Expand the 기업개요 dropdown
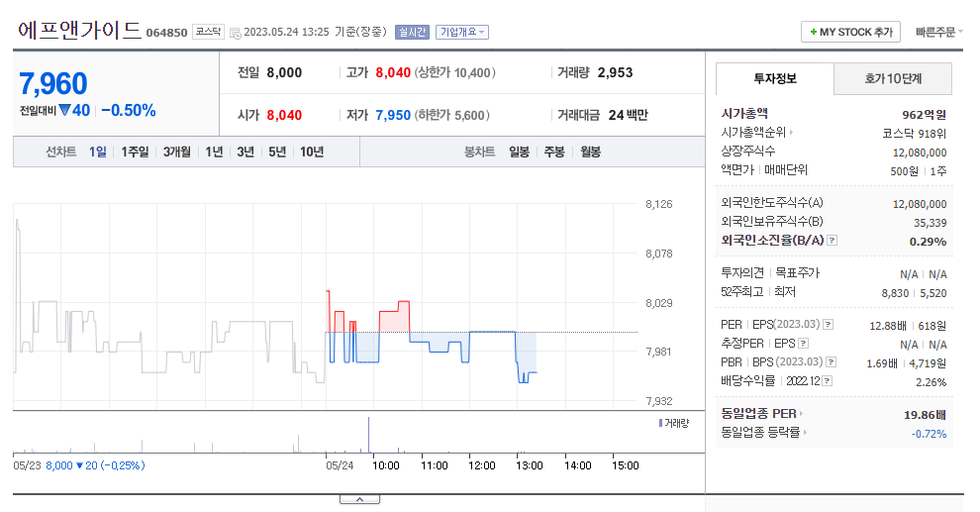The height and width of the screenshot is (512, 980). point(462,32)
